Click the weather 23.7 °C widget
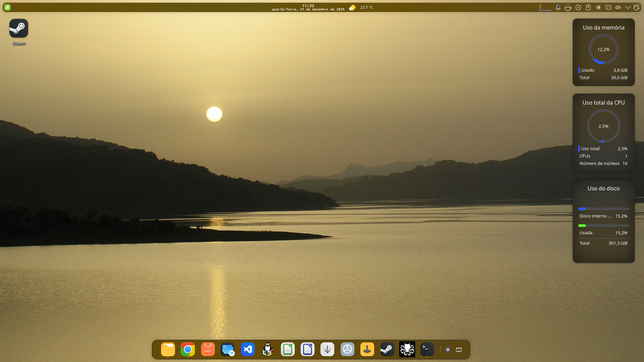This screenshot has width=644, height=362. (x=361, y=7)
